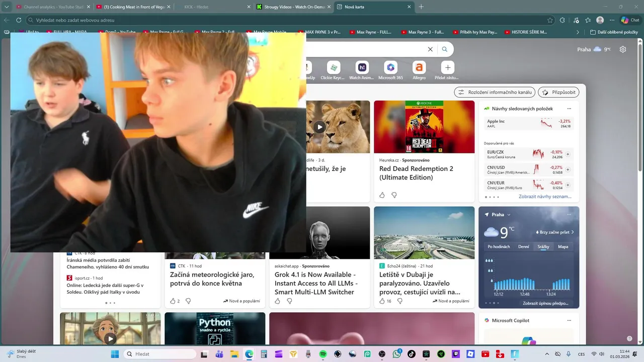Like the Red Dead Redemption 2 card

(x=382, y=195)
